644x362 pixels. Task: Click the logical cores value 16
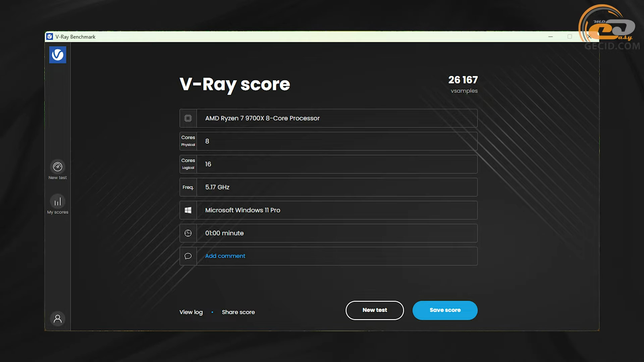pyautogui.click(x=208, y=164)
